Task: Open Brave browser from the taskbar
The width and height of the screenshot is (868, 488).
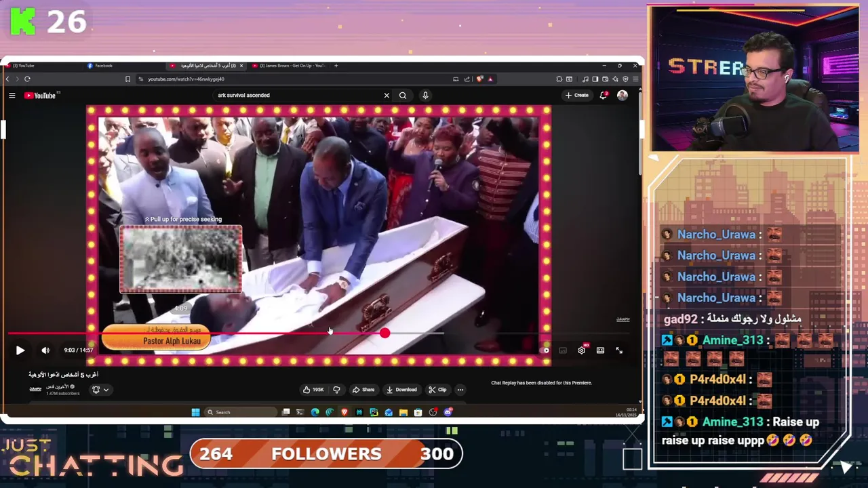Action: point(344,412)
